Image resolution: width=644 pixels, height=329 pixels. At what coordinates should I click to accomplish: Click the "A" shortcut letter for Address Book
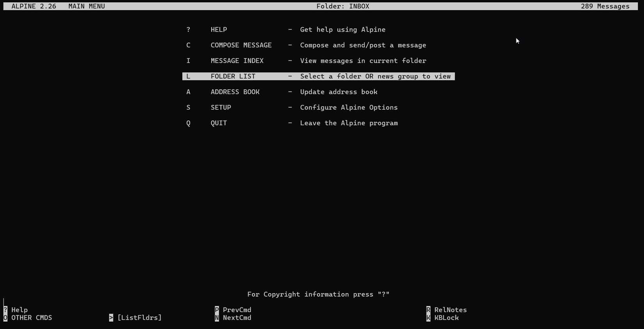click(x=188, y=92)
